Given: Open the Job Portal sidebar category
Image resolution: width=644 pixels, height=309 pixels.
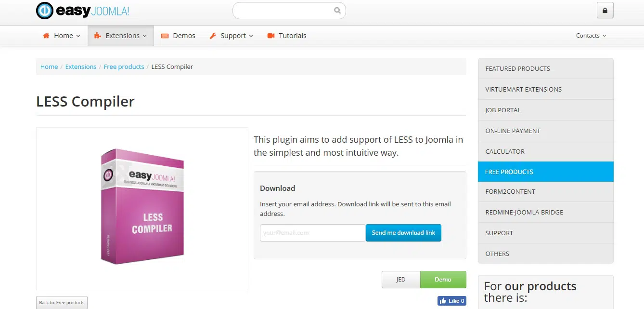Looking at the screenshot, I should pyautogui.click(x=503, y=110).
